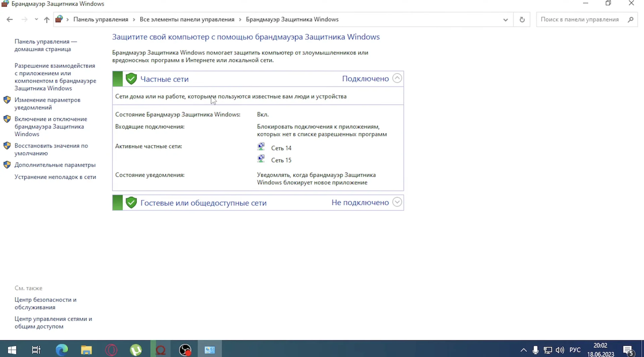The width and height of the screenshot is (644, 357).
Task: Click the 'Сеть 15' network icon
Action: 261,159
